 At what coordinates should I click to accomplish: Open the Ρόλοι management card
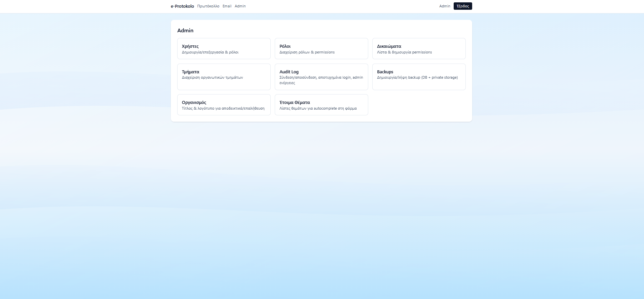tap(321, 49)
